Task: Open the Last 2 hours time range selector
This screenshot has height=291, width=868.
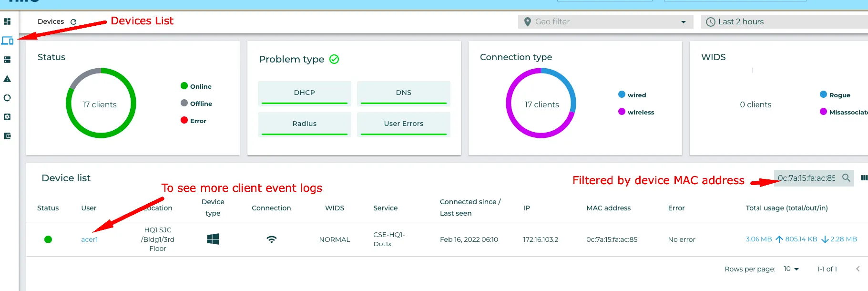Action: click(x=784, y=22)
